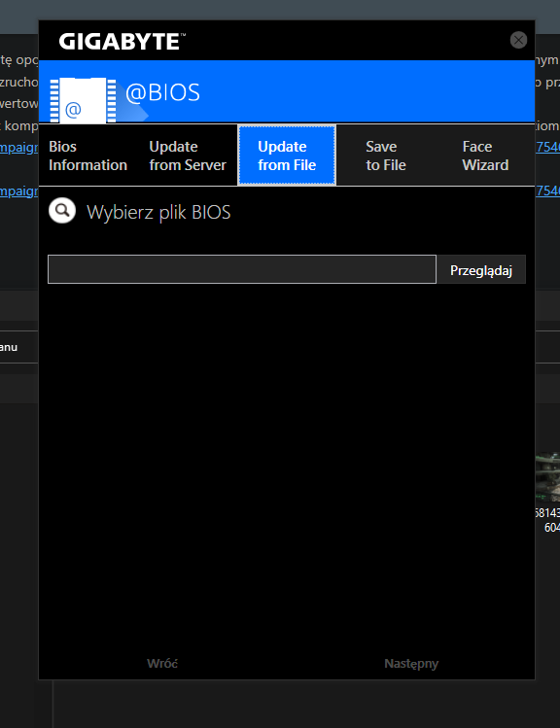
Task: Open the first 'mpaign' link in background page
Action: [x=19, y=147]
